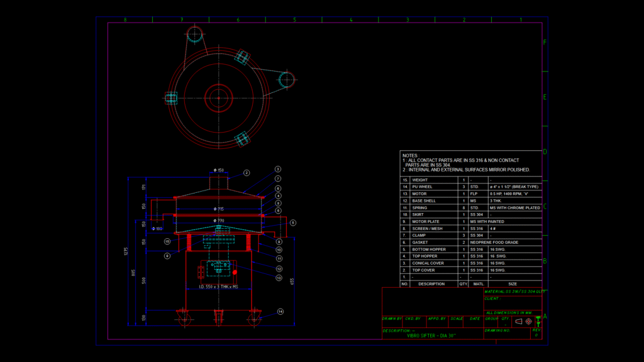Click the '(BREAK TYPE)' PU wheel size cell
The height and width of the screenshot is (362, 644).
coord(514,187)
